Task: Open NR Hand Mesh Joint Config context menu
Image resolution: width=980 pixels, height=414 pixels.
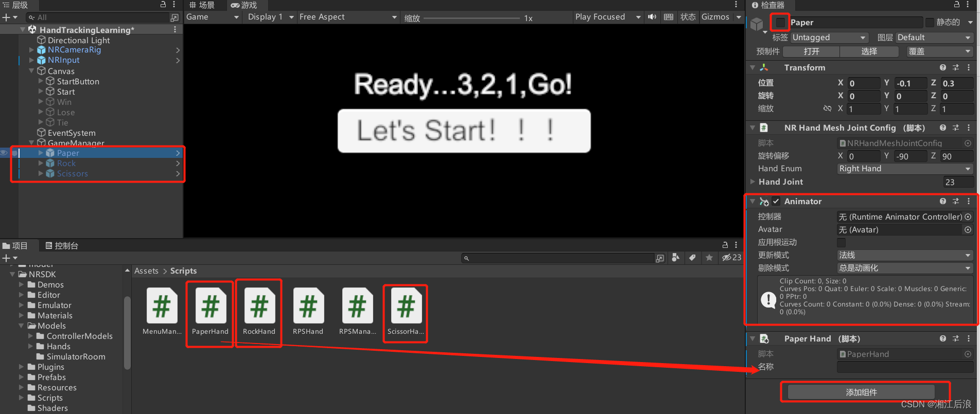Action: click(x=969, y=128)
